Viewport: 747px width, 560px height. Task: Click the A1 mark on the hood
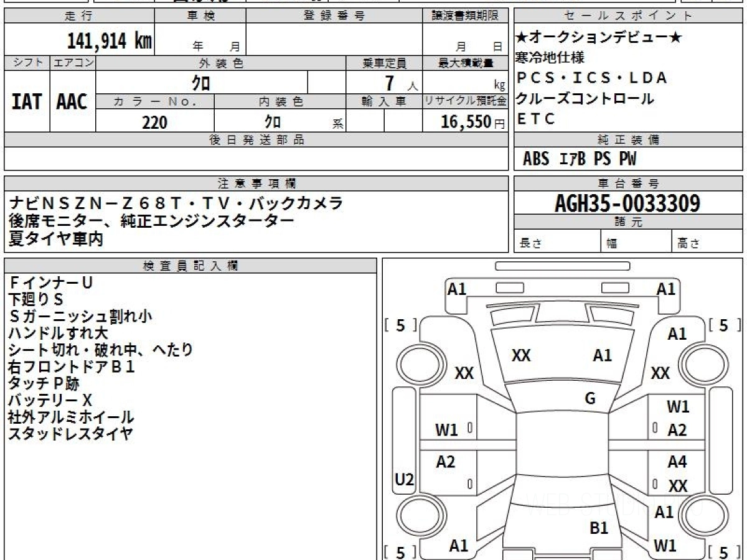pos(602,355)
